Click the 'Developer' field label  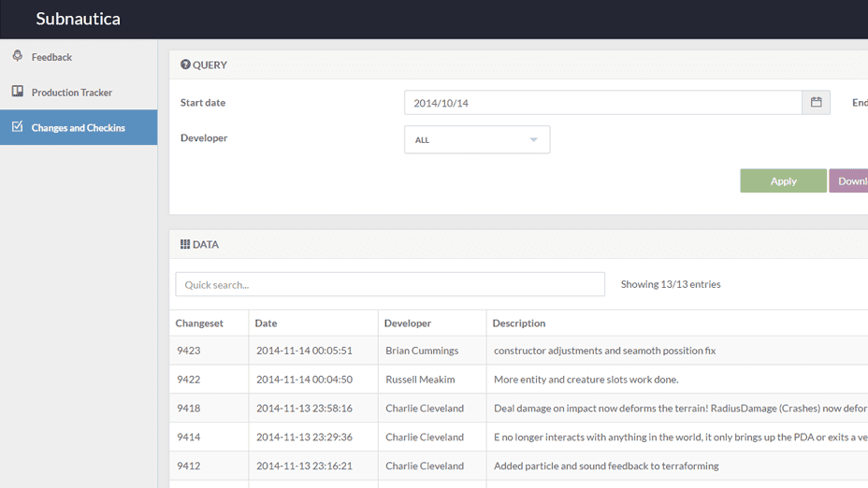click(x=204, y=137)
